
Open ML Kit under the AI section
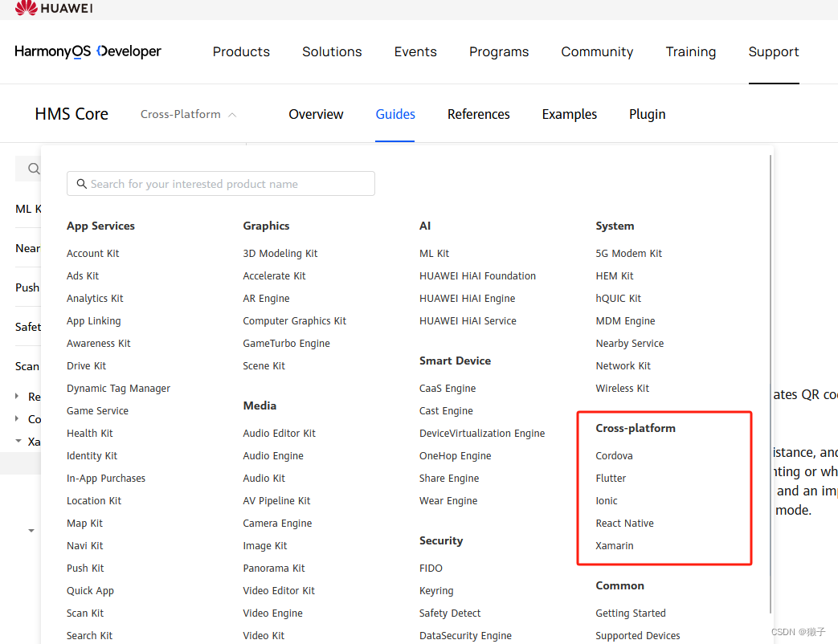coord(434,253)
